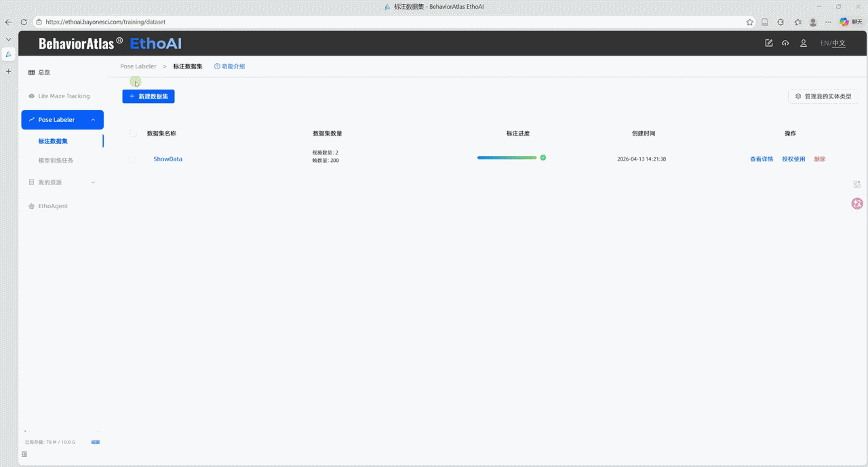Open Lite Maze Tracking in sidebar
868x467 pixels.
click(62, 96)
